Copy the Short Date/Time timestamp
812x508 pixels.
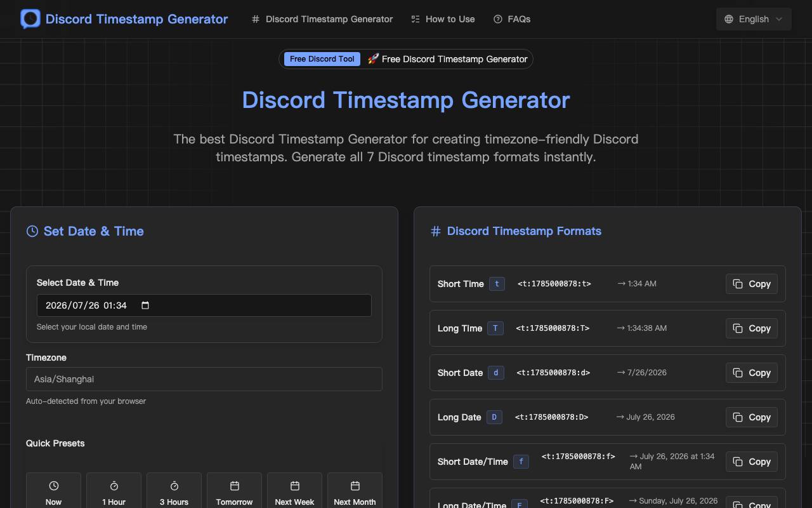[752, 462]
